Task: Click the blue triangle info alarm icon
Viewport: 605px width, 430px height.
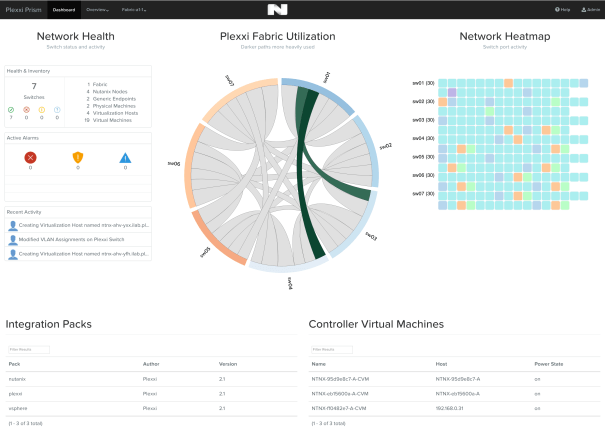Action: point(125,157)
